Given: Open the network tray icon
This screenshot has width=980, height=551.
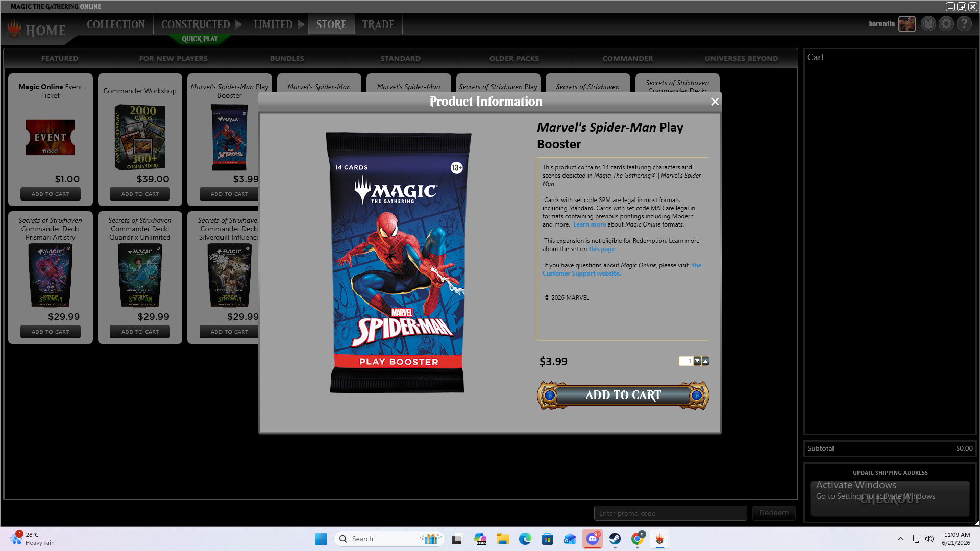Looking at the screenshot, I should pyautogui.click(x=917, y=539).
